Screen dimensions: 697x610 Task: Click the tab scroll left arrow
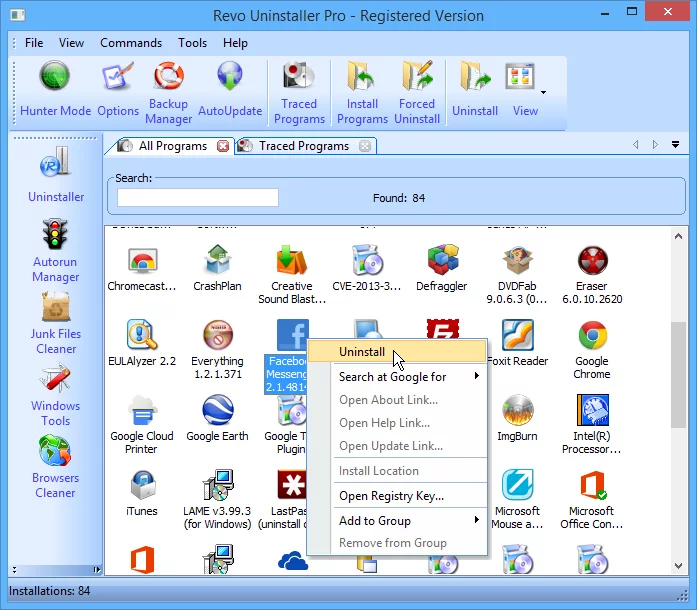click(636, 144)
